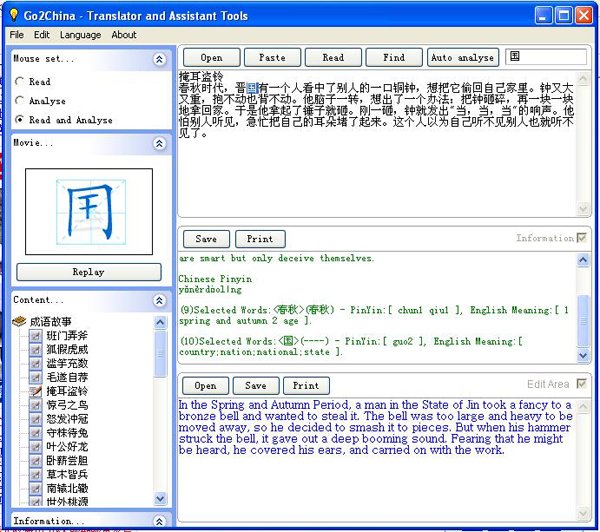
Task: Click content list scroll down arrow
Action: click(160, 498)
